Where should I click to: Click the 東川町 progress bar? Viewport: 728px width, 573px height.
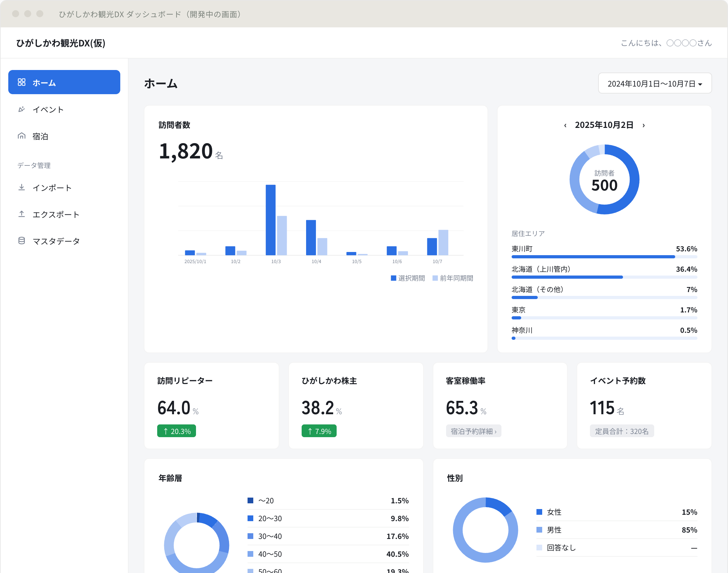click(x=604, y=257)
